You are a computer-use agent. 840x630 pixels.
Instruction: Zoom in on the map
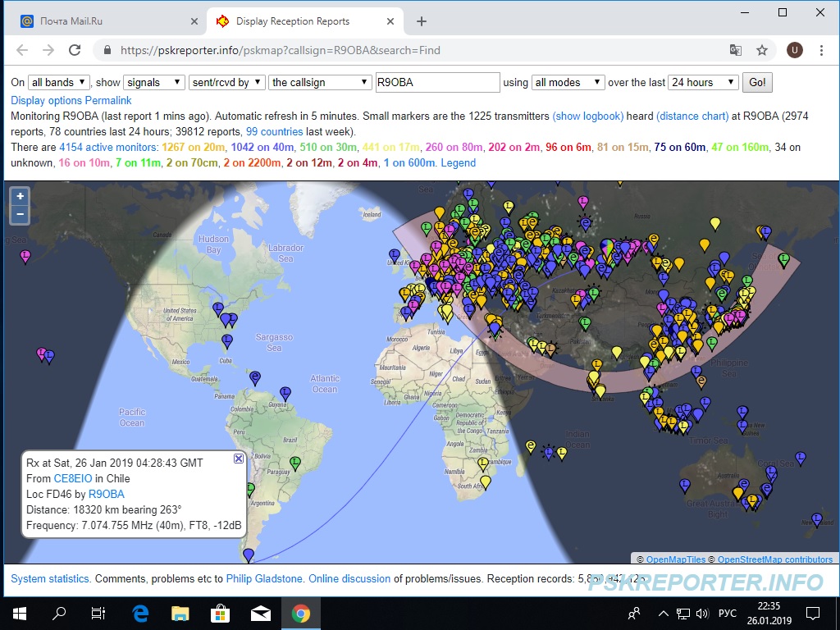click(21, 197)
